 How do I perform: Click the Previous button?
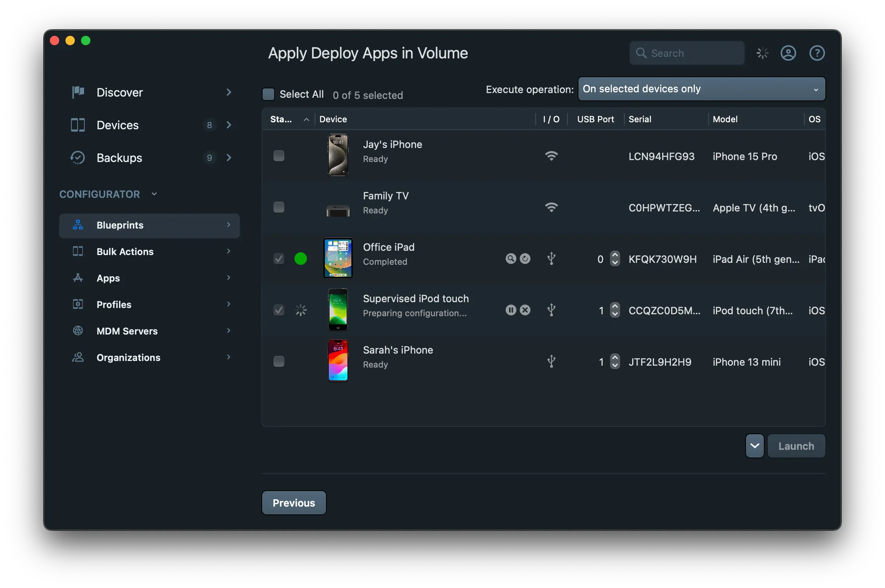coord(294,503)
